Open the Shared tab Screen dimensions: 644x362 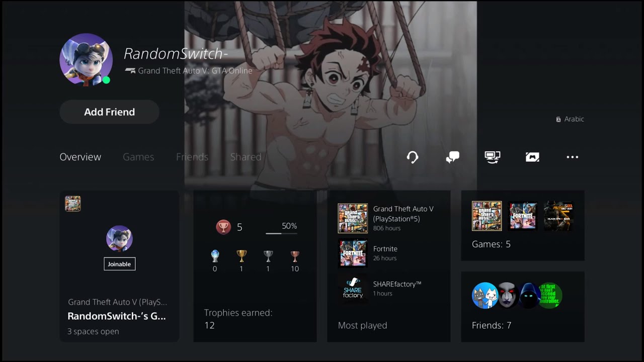[246, 157]
